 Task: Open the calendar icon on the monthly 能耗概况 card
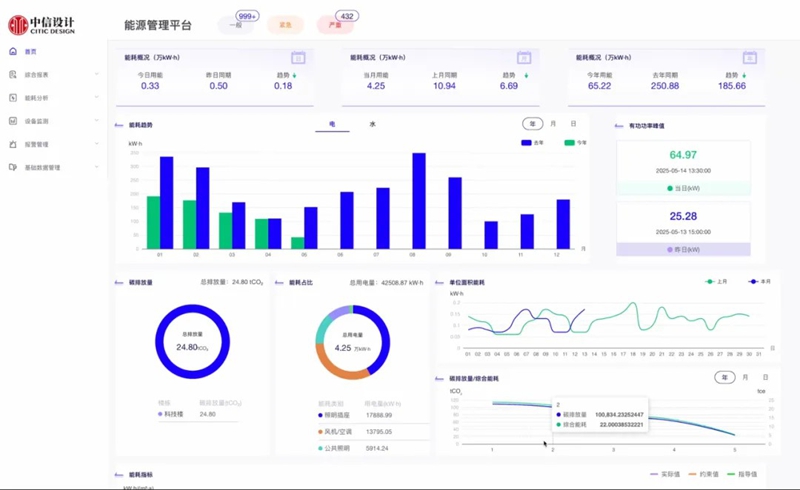pyautogui.click(x=524, y=58)
